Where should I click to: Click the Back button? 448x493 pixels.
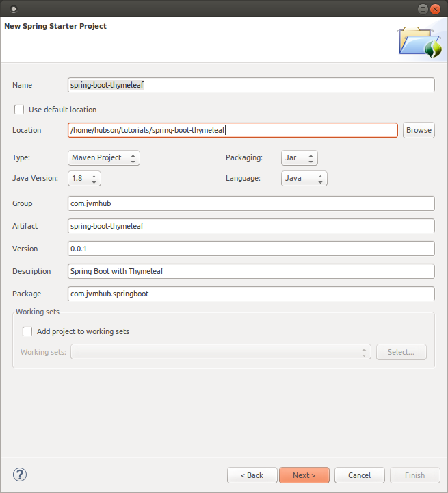point(252,475)
